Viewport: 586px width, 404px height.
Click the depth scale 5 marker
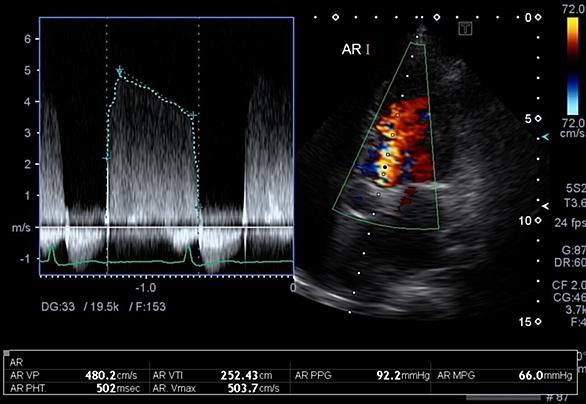533,119
